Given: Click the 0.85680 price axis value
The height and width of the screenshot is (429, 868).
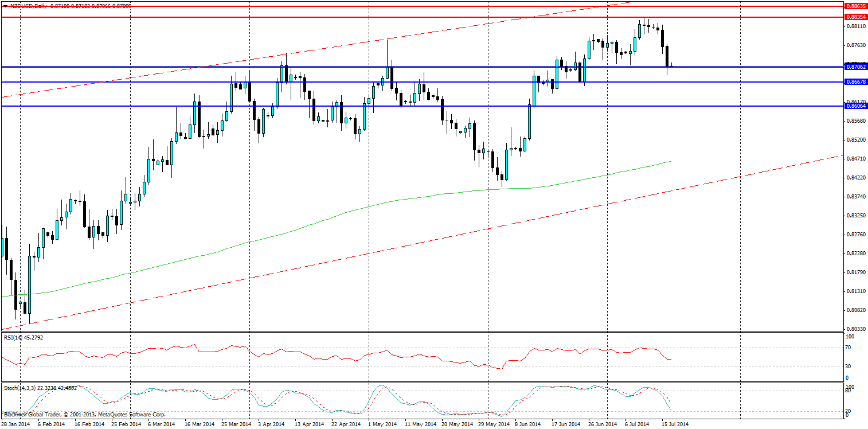Looking at the screenshot, I should click(855, 121).
